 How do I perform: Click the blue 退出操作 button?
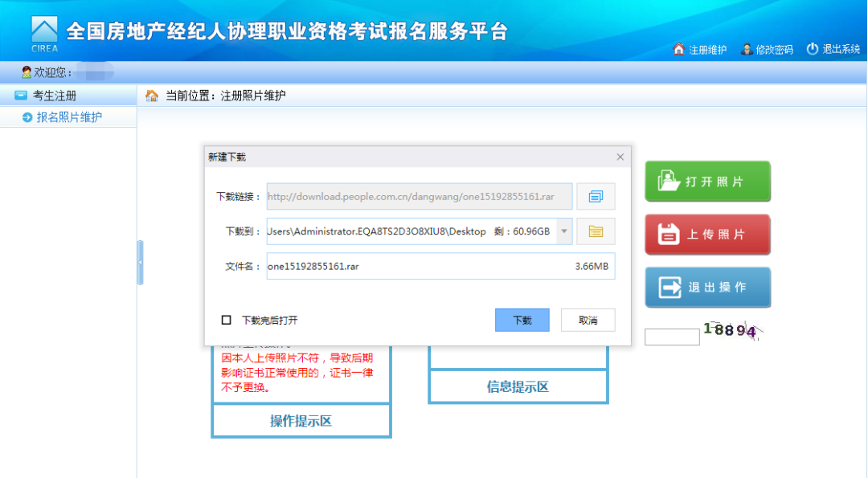click(x=707, y=288)
